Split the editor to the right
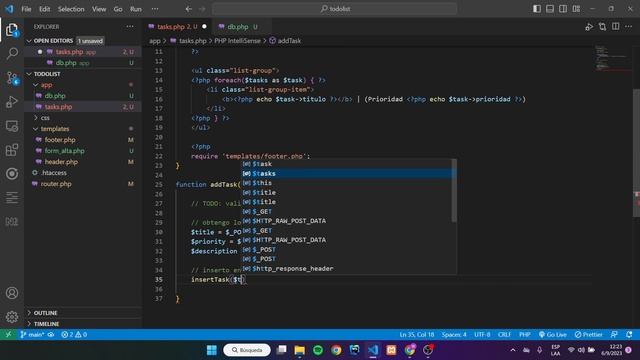640x360 pixels. tap(616, 27)
